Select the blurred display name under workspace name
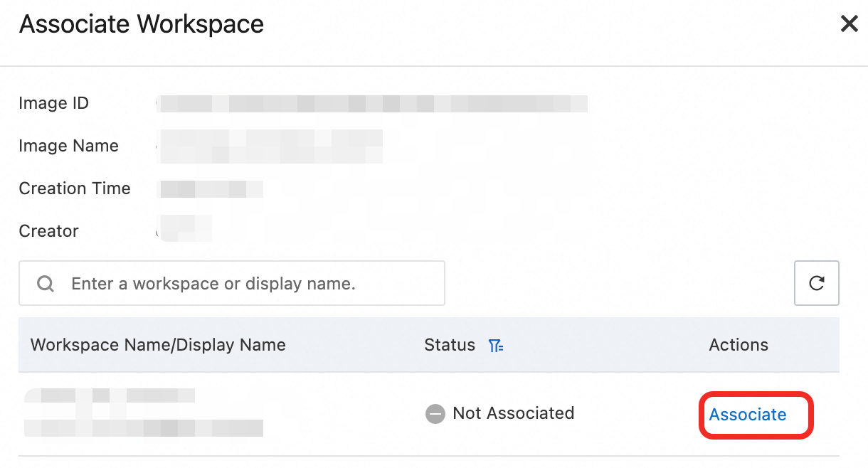868x468 pixels. [x=144, y=427]
